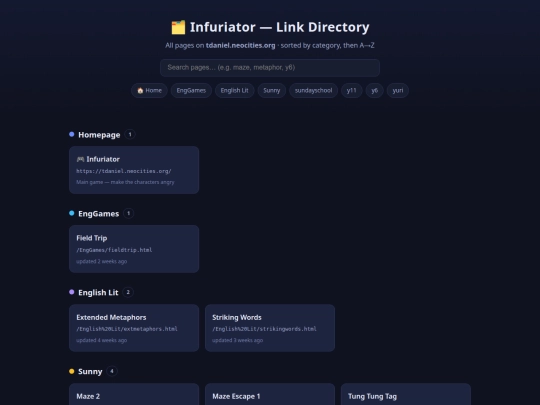Click the count badge next to Homepage
Screen dimensions: 540x405
130,134
